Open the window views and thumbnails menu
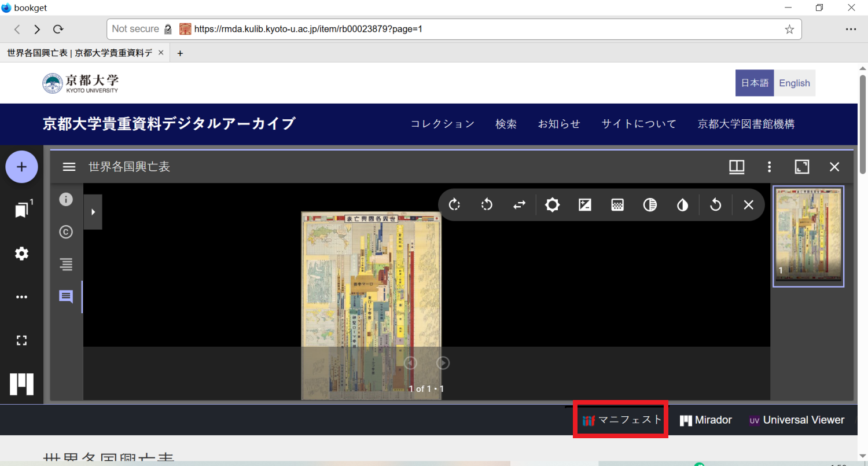Screen dimensions: 868x466 (737, 167)
